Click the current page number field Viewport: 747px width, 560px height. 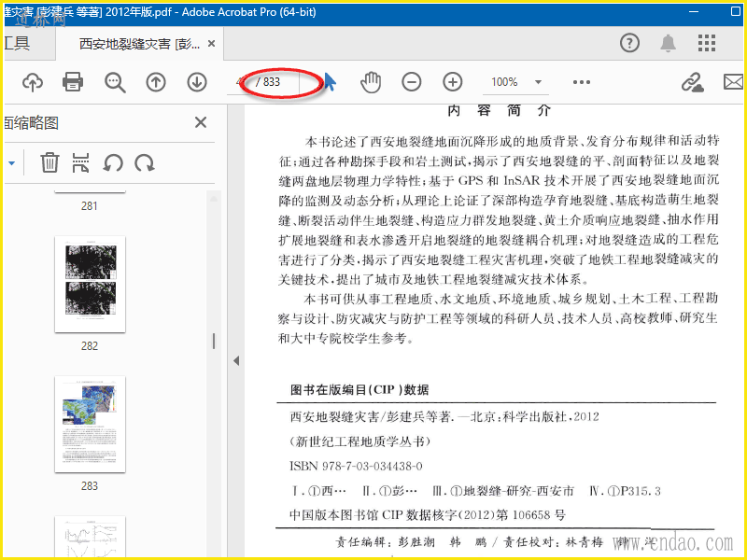point(242,82)
